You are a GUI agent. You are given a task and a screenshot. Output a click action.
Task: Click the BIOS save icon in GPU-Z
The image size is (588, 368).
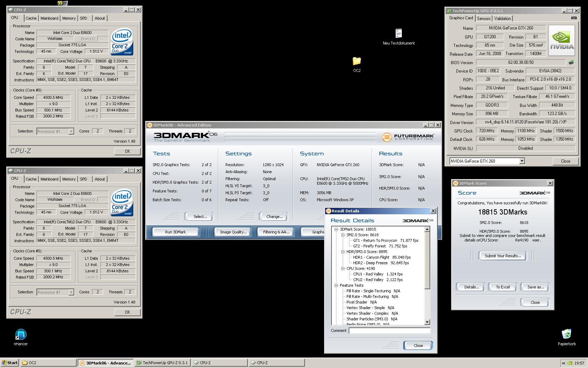pyautogui.click(x=571, y=62)
